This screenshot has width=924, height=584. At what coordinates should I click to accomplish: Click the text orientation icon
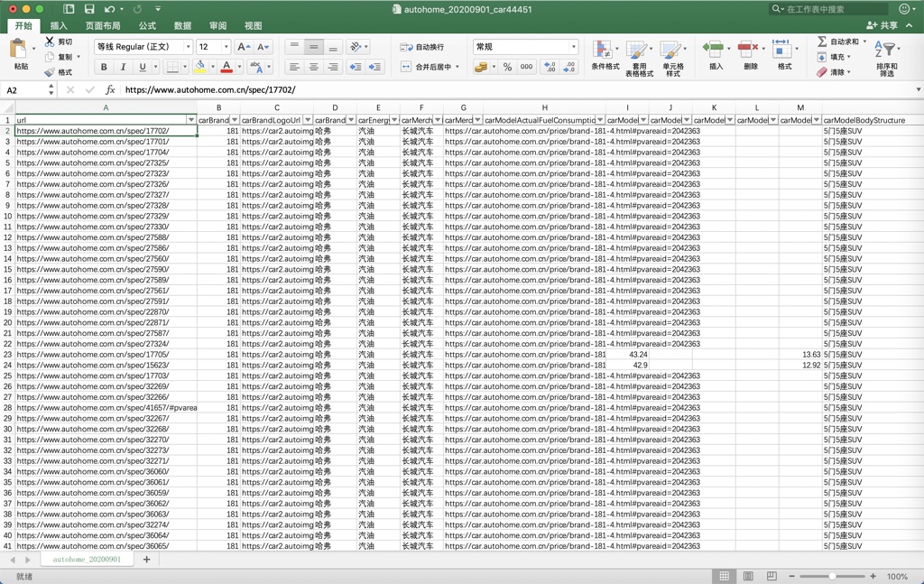click(x=356, y=47)
